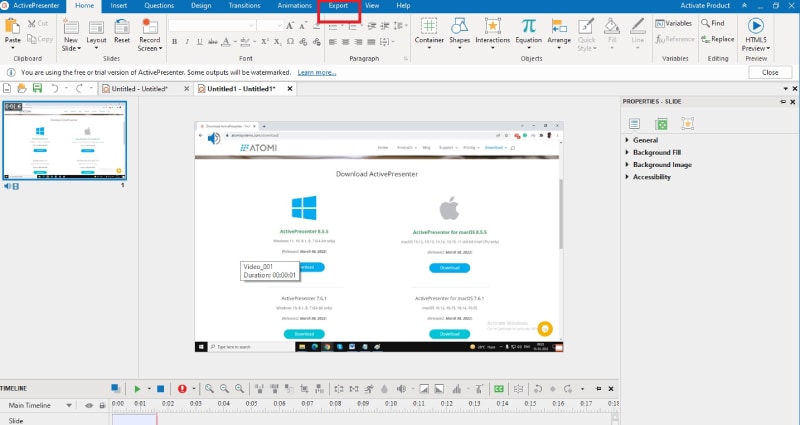Click the open project folder icon
The width and height of the screenshot is (800, 425).
[22, 88]
